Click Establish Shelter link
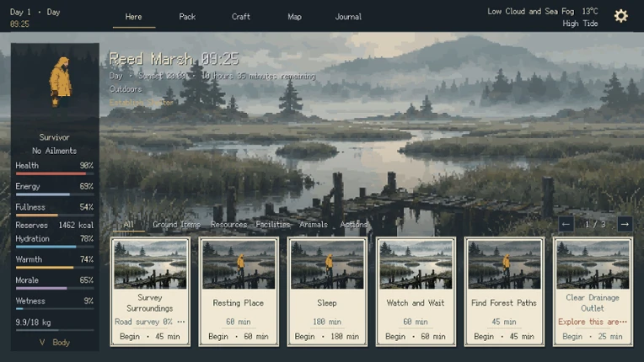The width and height of the screenshot is (644, 362). [142, 103]
